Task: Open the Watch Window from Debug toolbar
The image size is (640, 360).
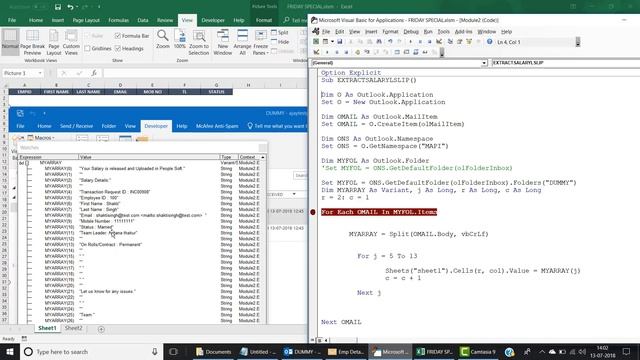Action: pyautogui.click(x=416, y=52)
